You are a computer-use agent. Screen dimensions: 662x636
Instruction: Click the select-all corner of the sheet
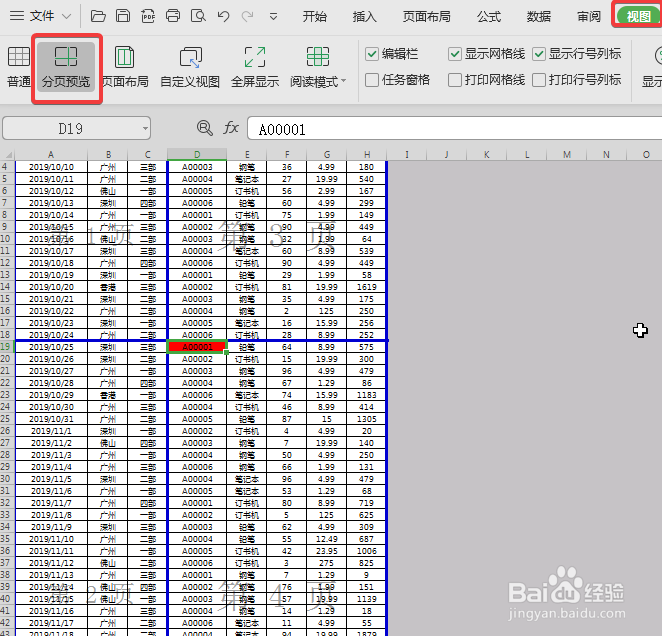tap(8, 155)
